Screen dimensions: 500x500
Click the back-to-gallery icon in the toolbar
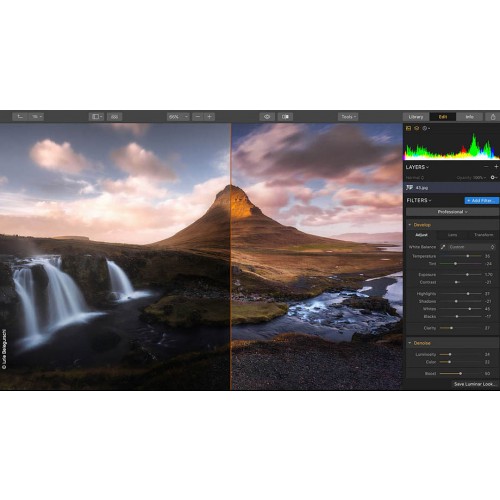[x=20, y=117]
